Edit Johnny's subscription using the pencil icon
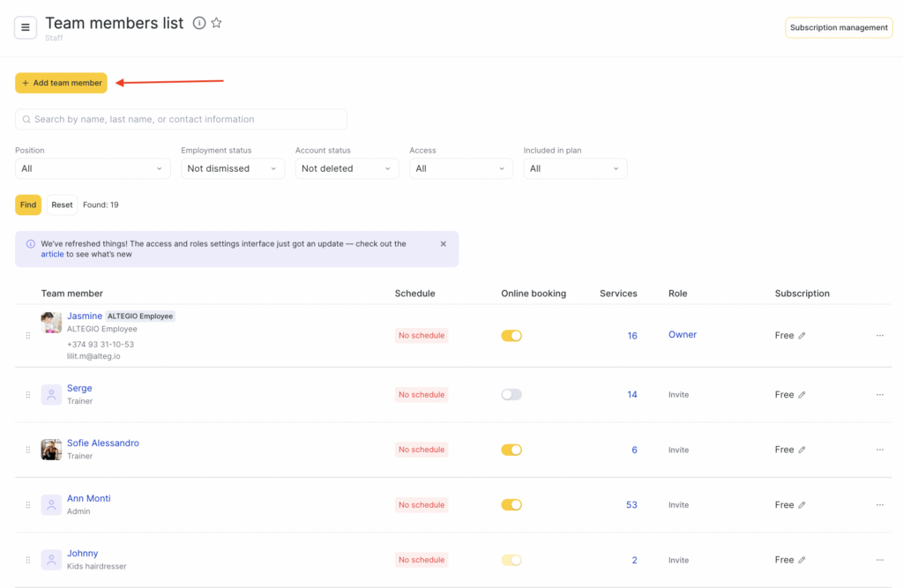 802,560
